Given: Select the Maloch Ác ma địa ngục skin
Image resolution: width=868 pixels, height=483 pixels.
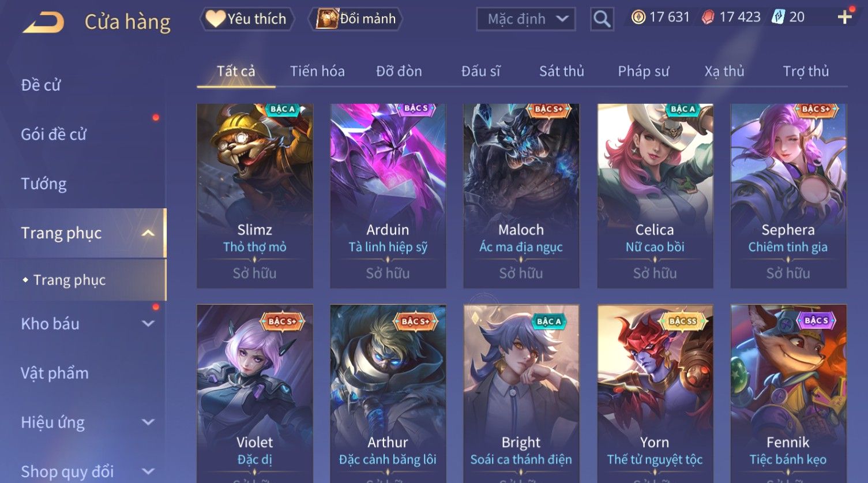Looking at the screenshot, I should pos(521,196).
